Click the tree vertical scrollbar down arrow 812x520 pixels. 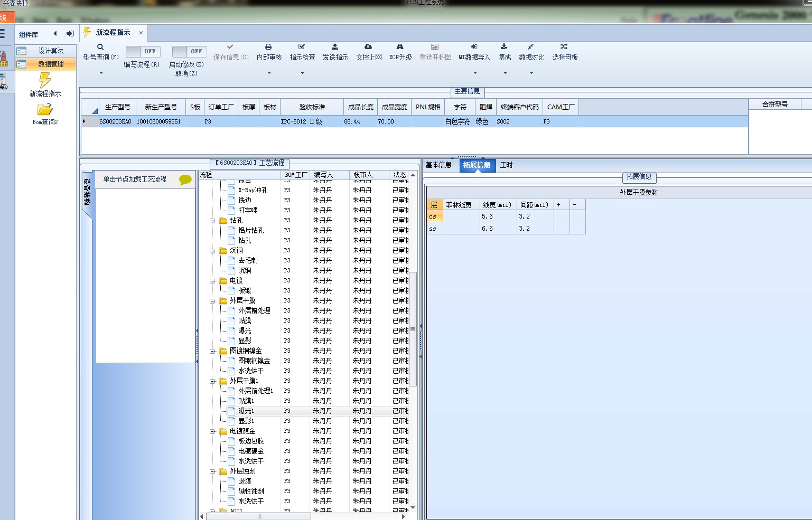(413, 508)
